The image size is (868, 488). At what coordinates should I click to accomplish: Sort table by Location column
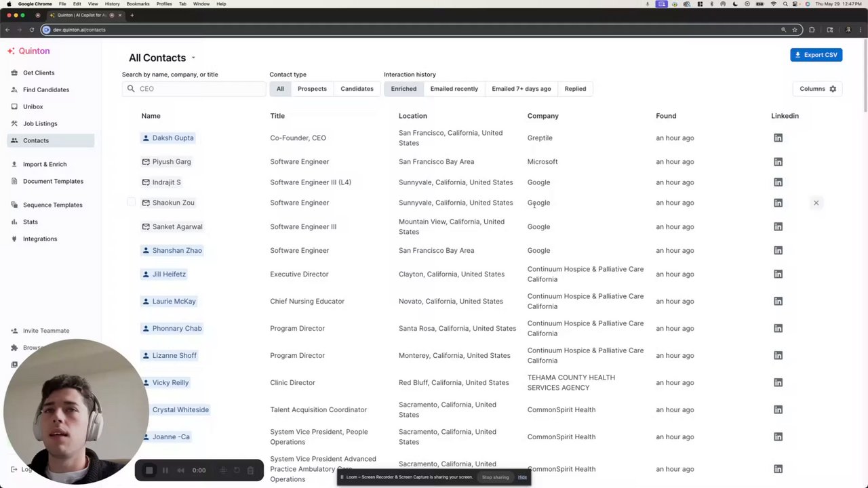pyautogui.click(x=413, y=116)
